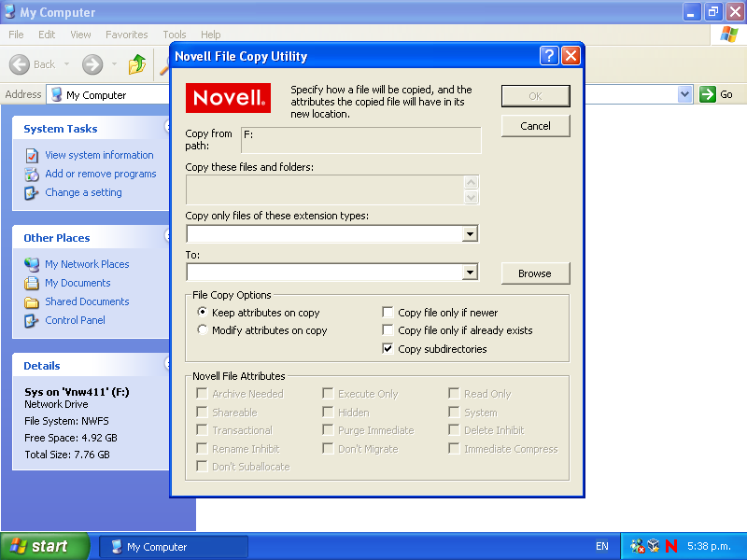
Task: Click the My Computer icon in address bar
Action: [57, 94]
